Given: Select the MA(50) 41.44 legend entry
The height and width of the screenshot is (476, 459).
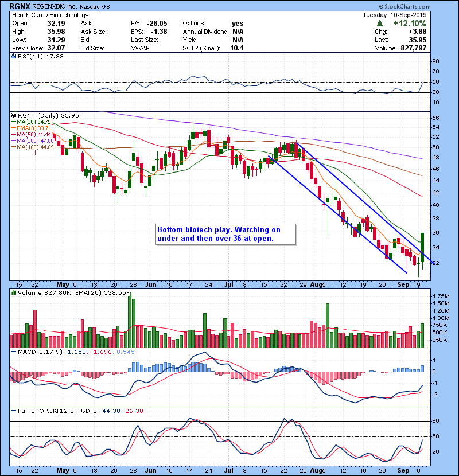Looking at the screenshot, I should pyautogui.click(x=32, y=134).
